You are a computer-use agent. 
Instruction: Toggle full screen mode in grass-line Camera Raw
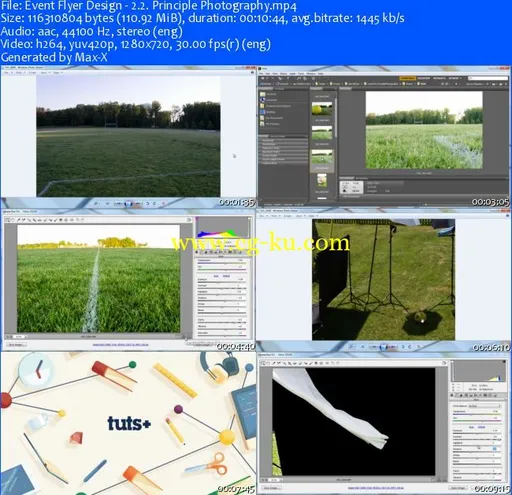(x=189, y=220)
